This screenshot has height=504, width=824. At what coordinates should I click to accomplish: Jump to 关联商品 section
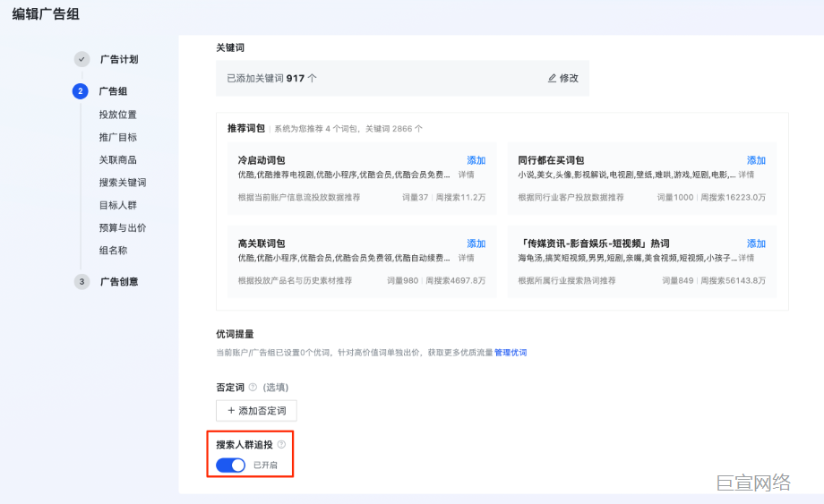pyautogui.click(x=117, y=159)
